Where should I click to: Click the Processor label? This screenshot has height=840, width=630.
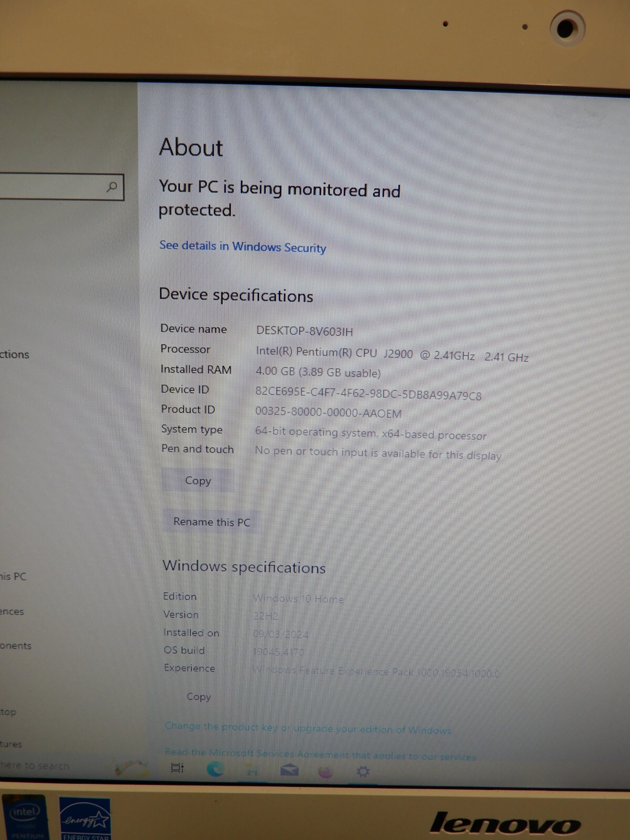click(185, 349)
